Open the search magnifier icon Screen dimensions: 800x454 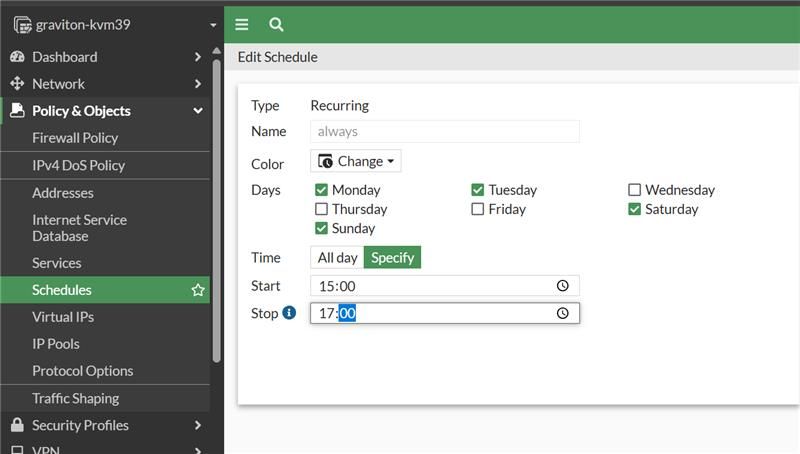(277, 24)
